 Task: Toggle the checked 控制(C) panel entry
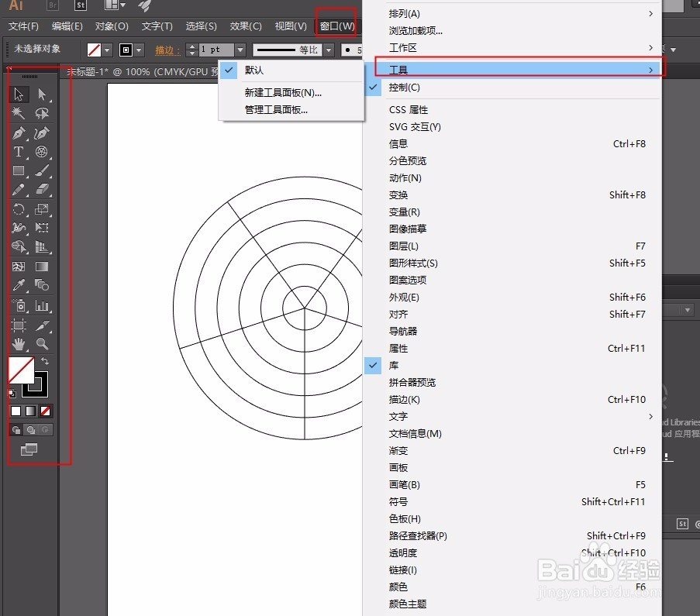point(512,88)
